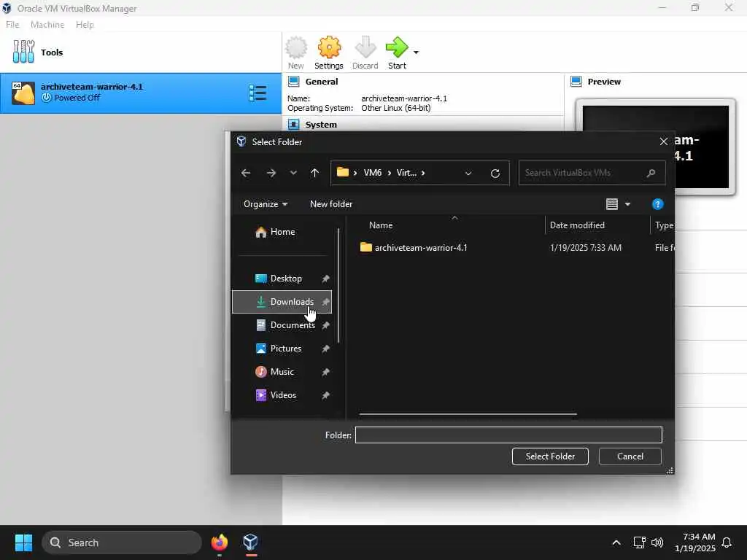Screen dimensions: 747x560
Task: Show hidden tray icons chevron
Action: click(x=616, y=542)
